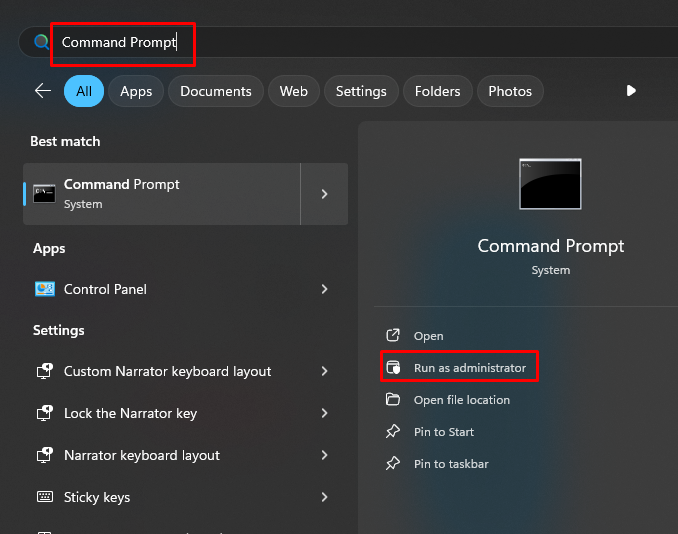The image size is (678, 534).
Task: Click the search magnifier icon
Action: coord(42,42)
